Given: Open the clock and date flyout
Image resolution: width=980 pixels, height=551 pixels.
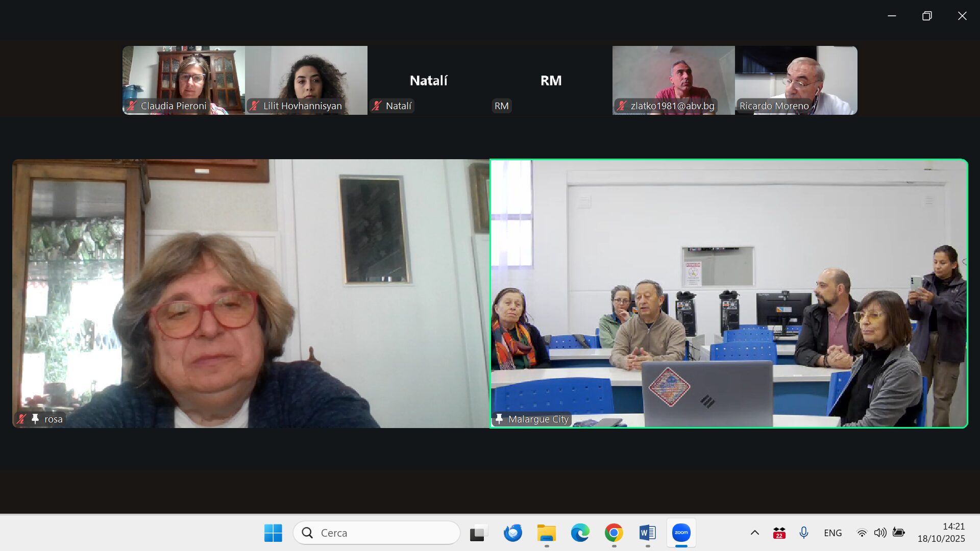Looking at the screenshot, I should point(941,533).
